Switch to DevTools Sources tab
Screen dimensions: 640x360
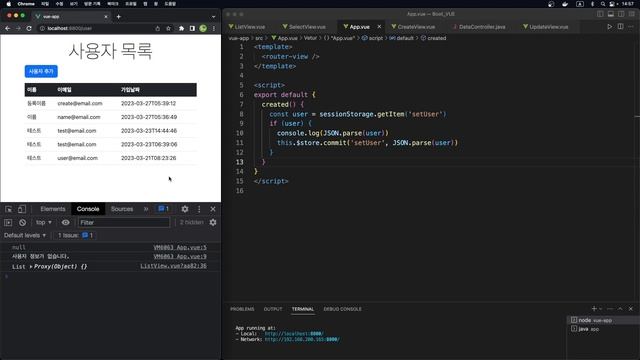(x=122, y=209)
